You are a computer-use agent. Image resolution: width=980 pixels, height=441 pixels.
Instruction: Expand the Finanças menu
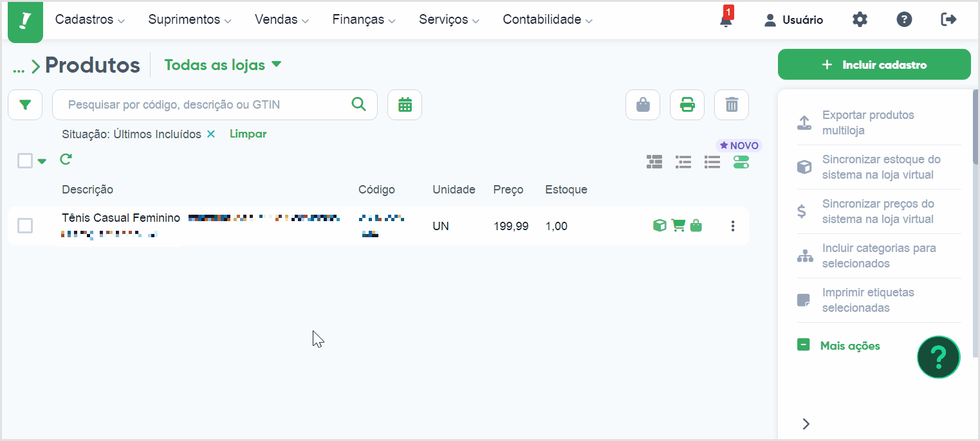[x=364, y=20]
